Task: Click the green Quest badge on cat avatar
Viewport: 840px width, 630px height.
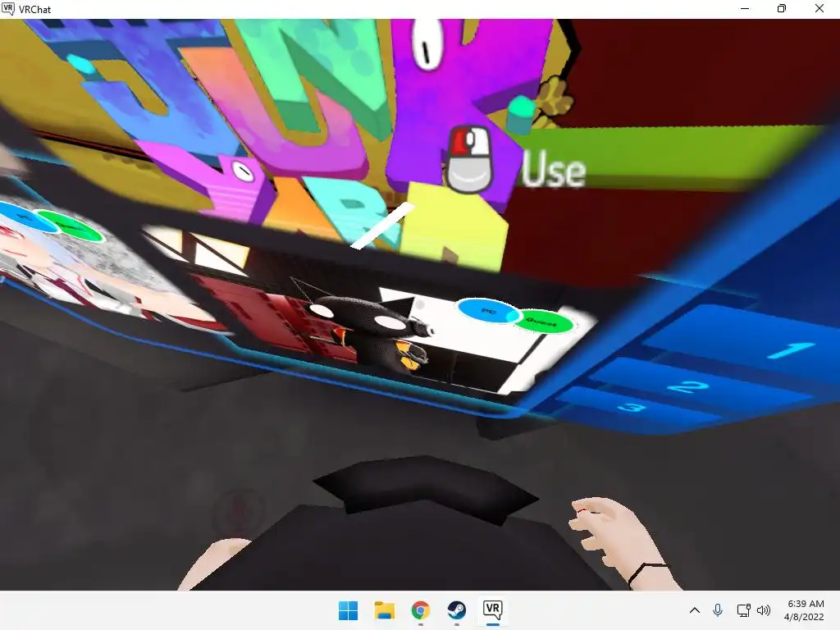Action: [543, 321]
